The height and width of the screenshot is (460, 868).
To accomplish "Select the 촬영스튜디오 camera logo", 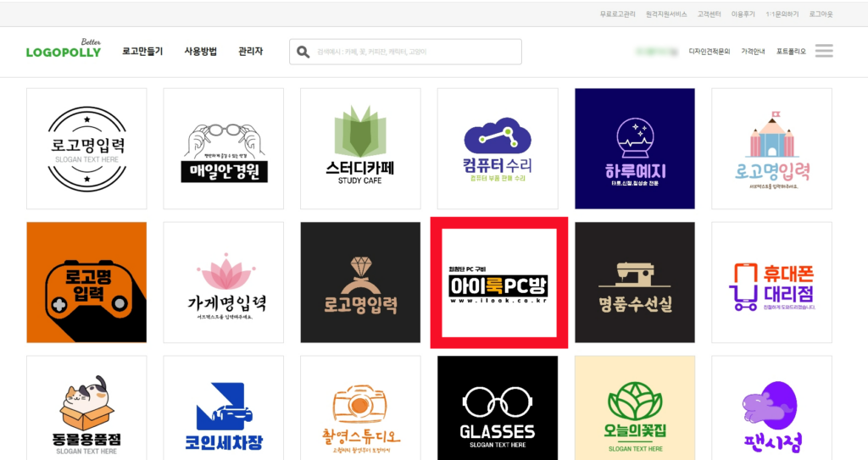I will coord(360,408).
